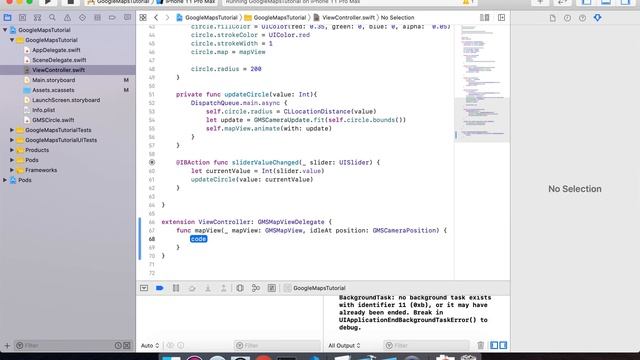The height and width of the screenshot is (360, 640).
Task: Open the related items grid menu
Action: coord(143,18)
